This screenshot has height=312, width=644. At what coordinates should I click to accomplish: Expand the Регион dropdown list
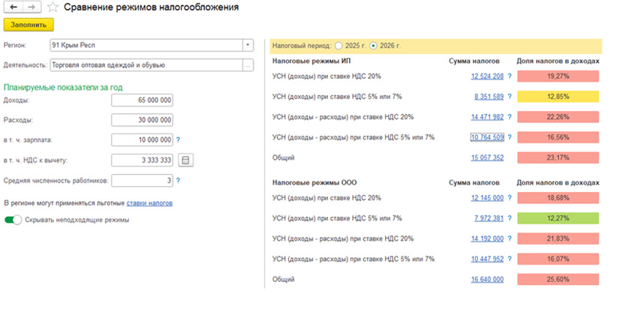[x=248, y=46]
